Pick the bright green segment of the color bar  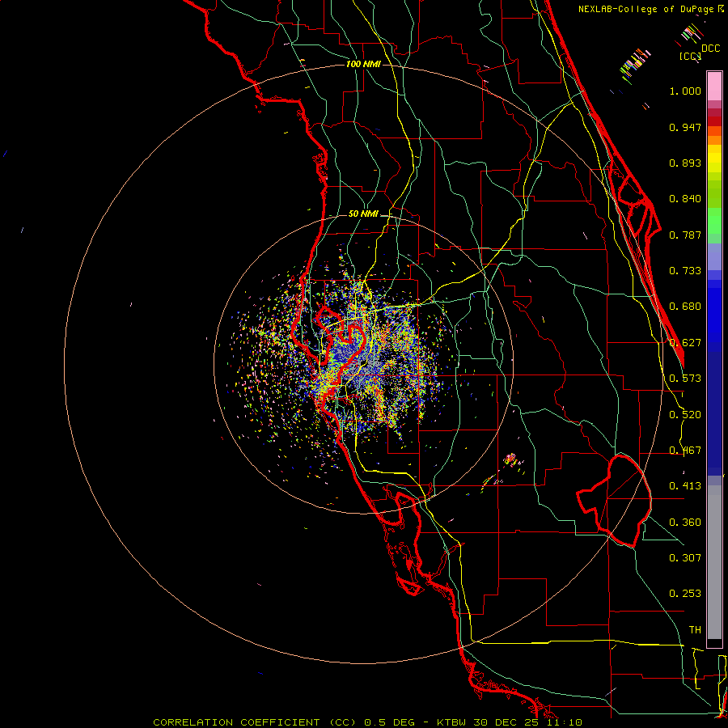(714, 221)
